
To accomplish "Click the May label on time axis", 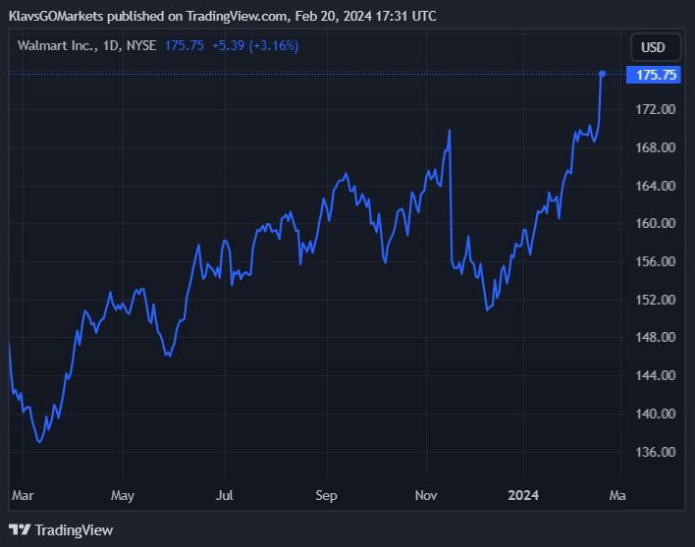I will coord(122,495).
